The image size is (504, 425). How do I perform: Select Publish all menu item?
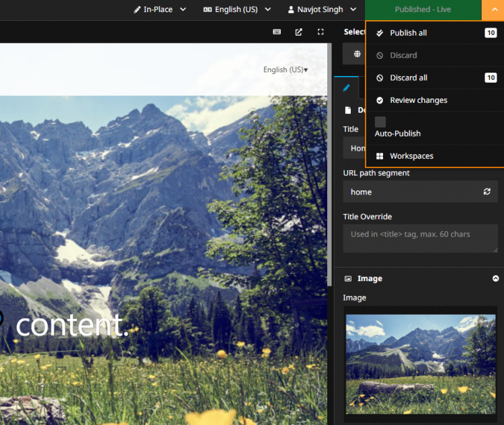(408, 33)
